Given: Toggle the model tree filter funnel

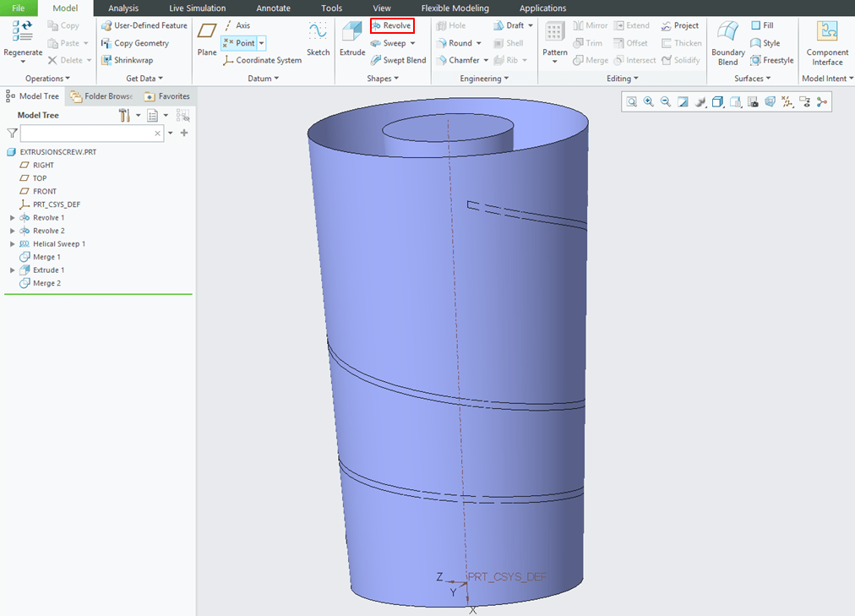Looking at the screenshot, I should (x=12, y=134).
